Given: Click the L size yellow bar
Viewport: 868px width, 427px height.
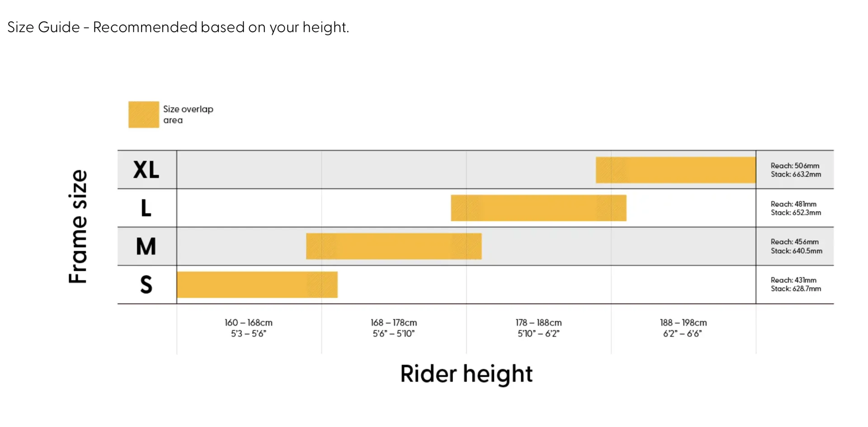Looking at the screenshot, I should (538, 208).
